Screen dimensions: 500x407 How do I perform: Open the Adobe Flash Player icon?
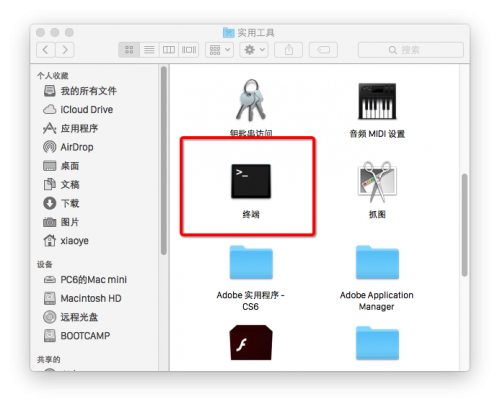251,342
